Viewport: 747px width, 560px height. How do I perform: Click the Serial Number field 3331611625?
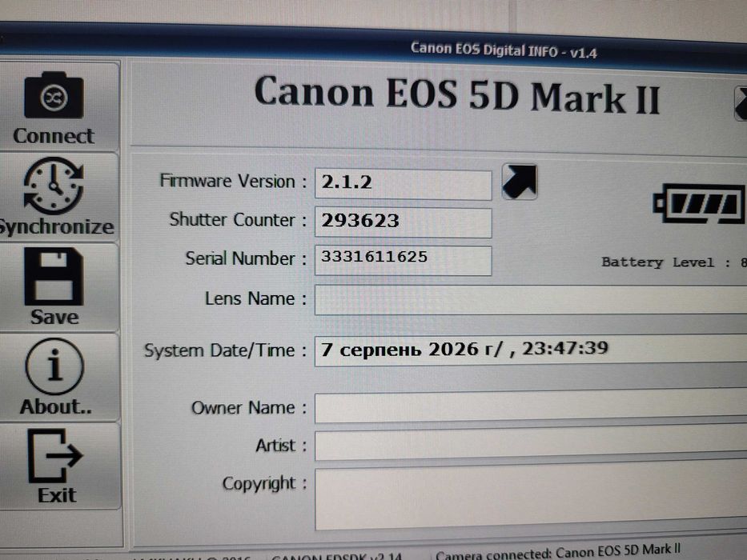(x=403, y=261)
